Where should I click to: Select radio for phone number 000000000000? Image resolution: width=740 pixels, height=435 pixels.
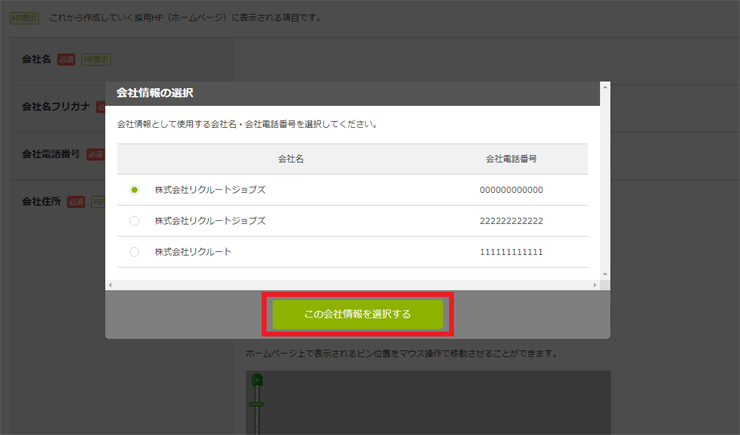pos(135,190)
